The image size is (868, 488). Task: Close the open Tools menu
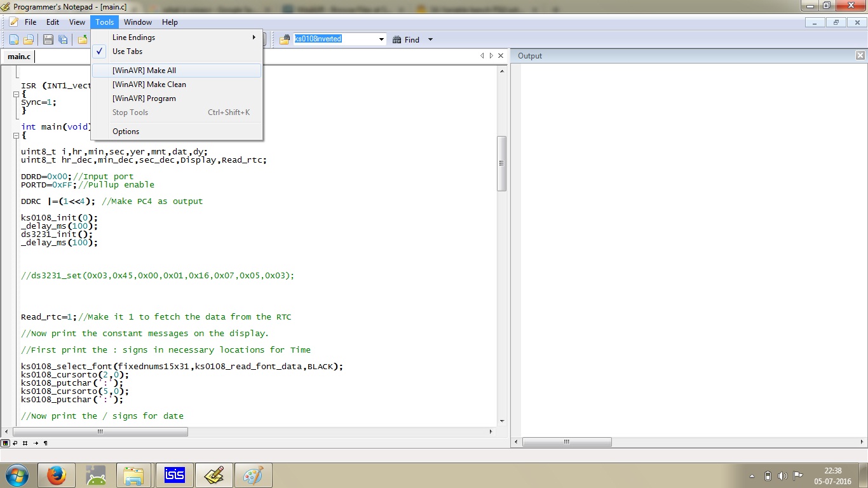coord(105,22)
